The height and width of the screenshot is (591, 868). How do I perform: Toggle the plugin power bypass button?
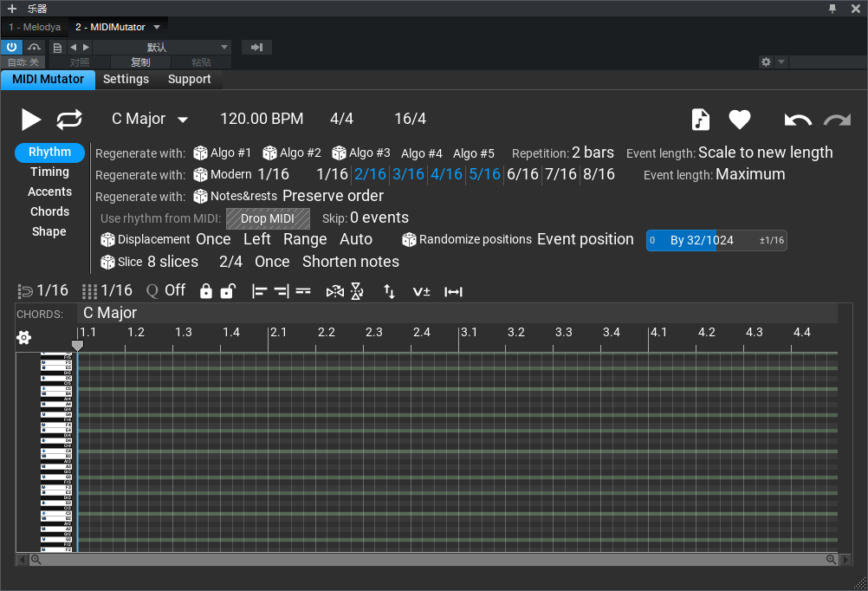(11, 47)
